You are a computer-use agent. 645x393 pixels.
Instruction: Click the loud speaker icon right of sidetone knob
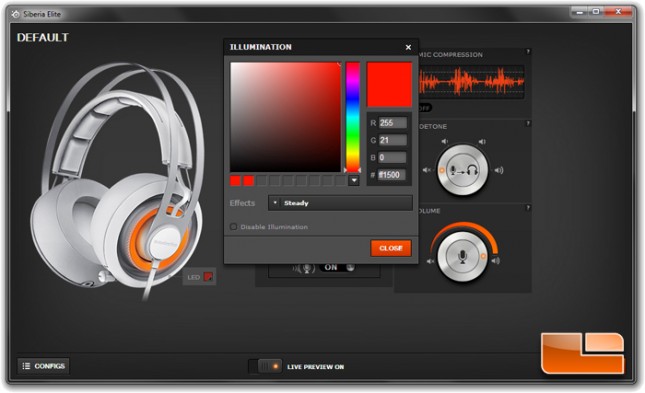pos(499,170)
